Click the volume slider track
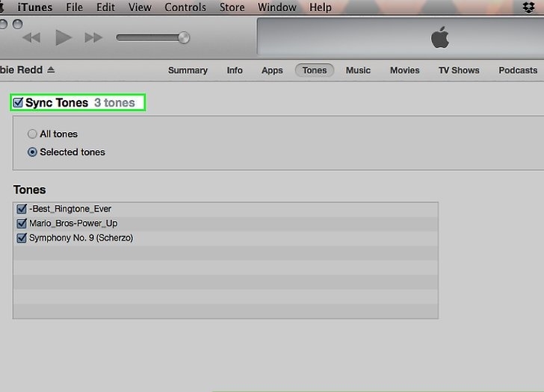 tap(150, 37)
